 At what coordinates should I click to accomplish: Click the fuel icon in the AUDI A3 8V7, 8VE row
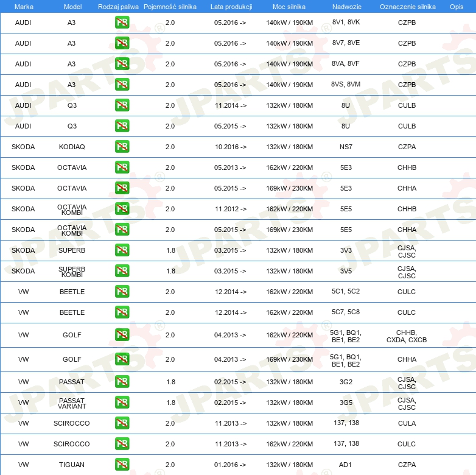[122, 43]
